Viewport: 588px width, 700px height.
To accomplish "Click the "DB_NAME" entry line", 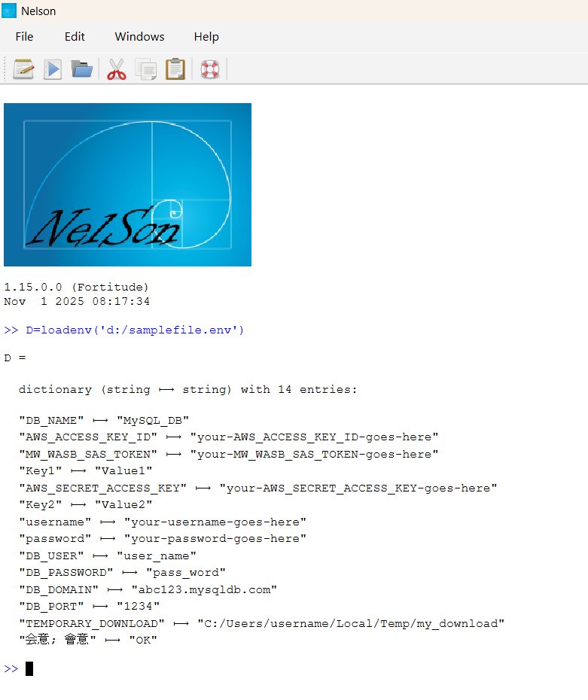I will tap(104, 421).
